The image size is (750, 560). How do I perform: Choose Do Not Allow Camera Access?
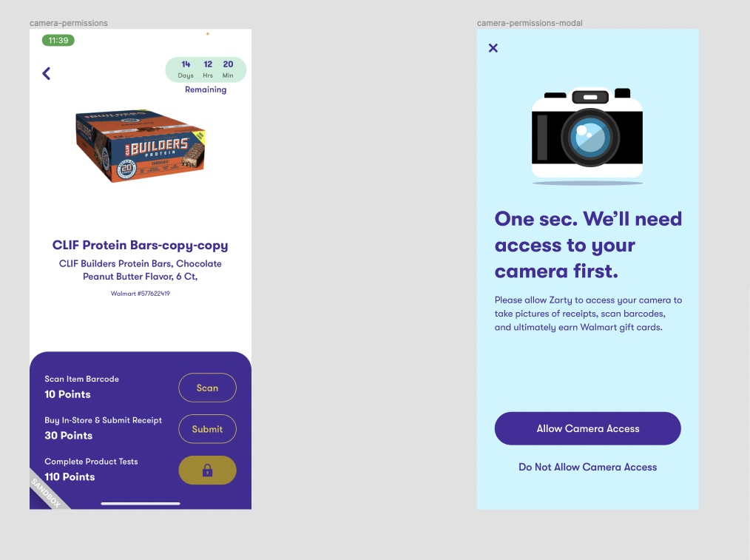tap(587, 468)
